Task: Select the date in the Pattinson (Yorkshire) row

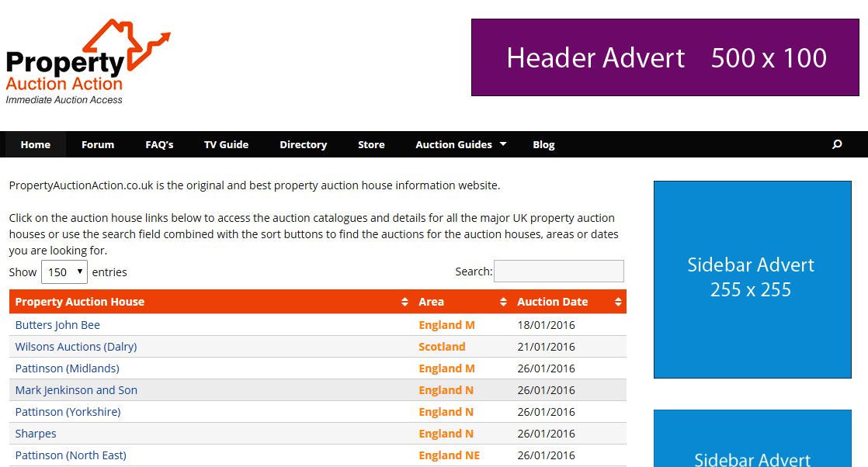Action: pyautogui.click(x=546, y=412)
